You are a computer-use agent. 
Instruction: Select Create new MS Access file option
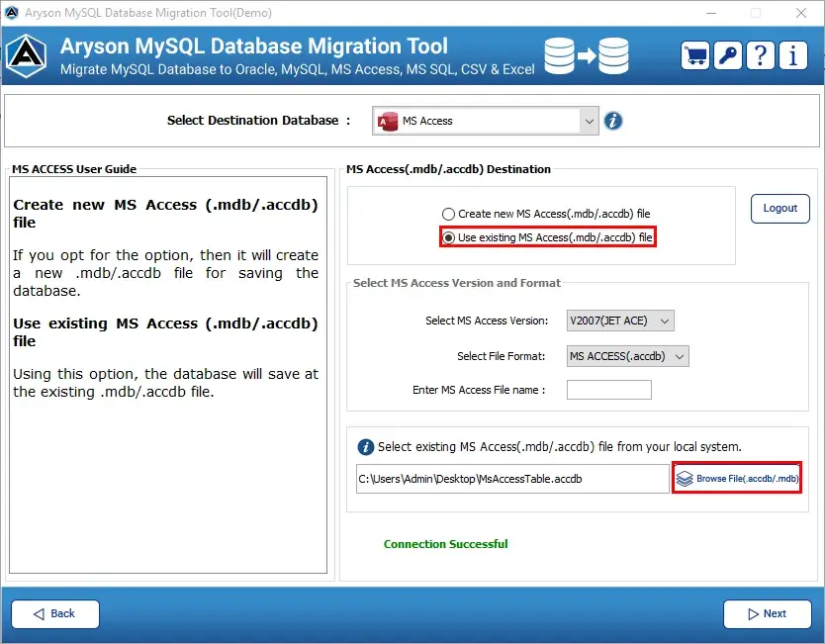click(x=546, y=214)
